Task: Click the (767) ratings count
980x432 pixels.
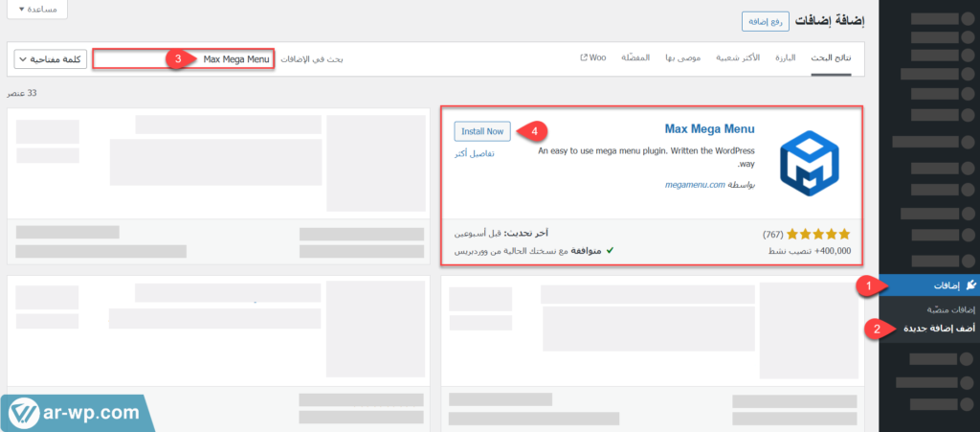Action: tap(772, 235)
